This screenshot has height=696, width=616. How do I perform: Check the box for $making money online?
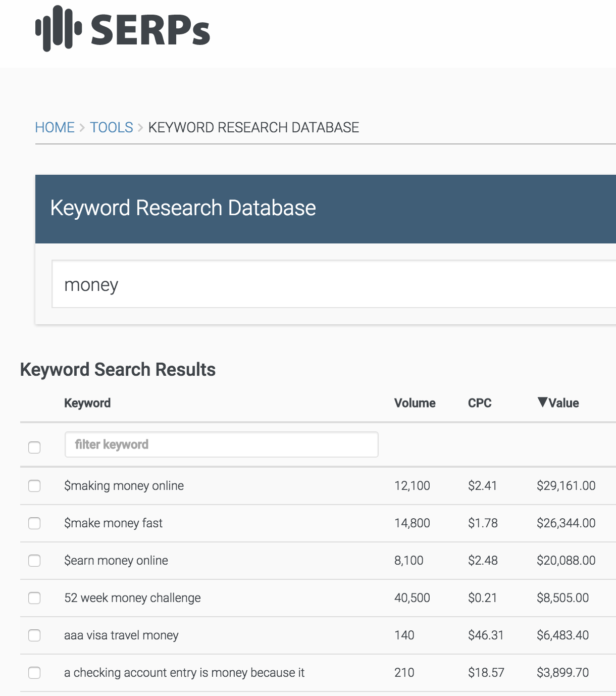(34, 486)
